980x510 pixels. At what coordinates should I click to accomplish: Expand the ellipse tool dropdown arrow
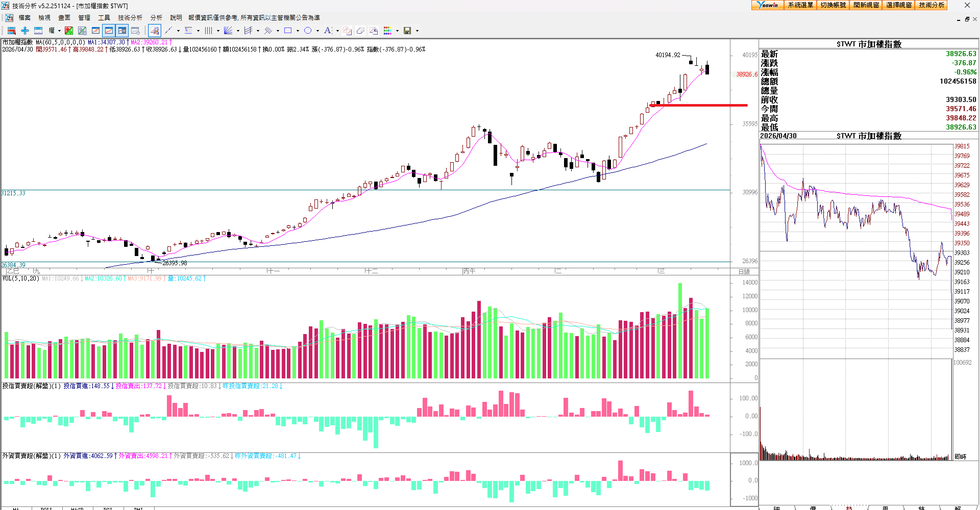pos(317,31)
